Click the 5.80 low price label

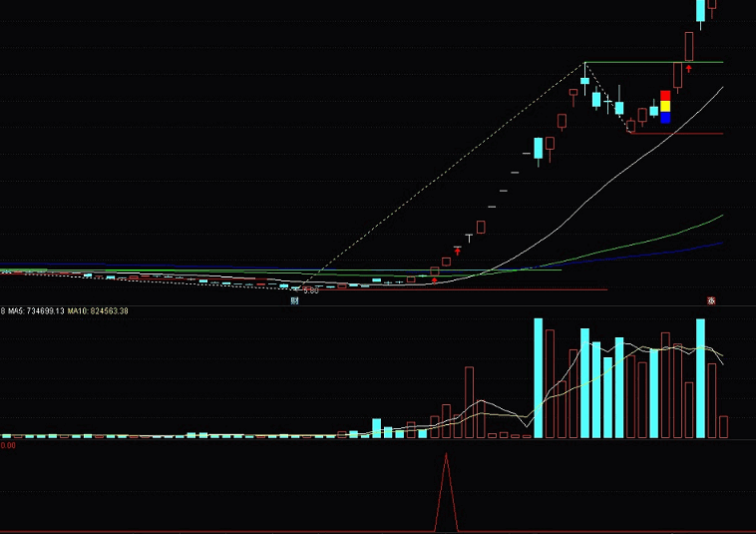coord(311,290)
